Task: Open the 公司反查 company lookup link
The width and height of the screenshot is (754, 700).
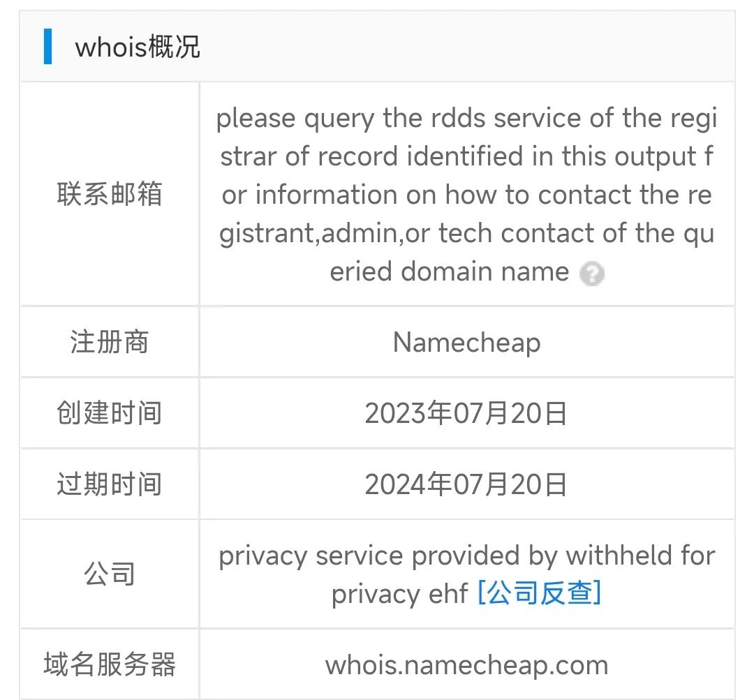Action: coord(539,594)
